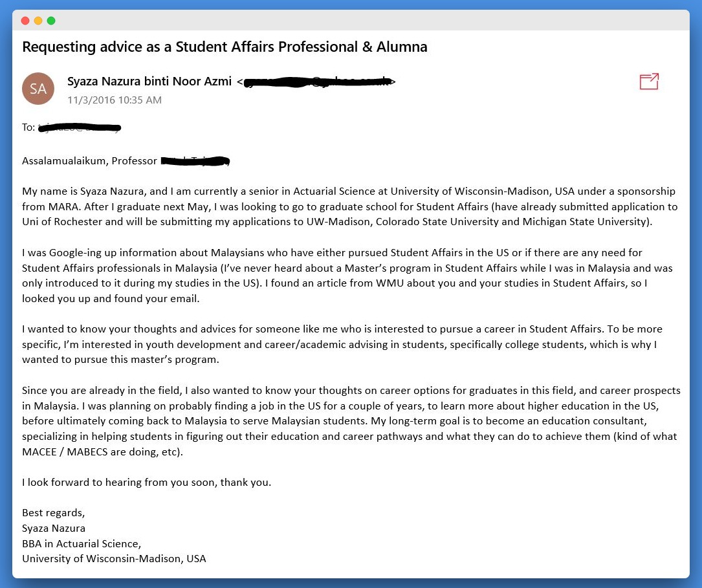
Task: Click the empty gray window title bar
Action: coord(371,21)
